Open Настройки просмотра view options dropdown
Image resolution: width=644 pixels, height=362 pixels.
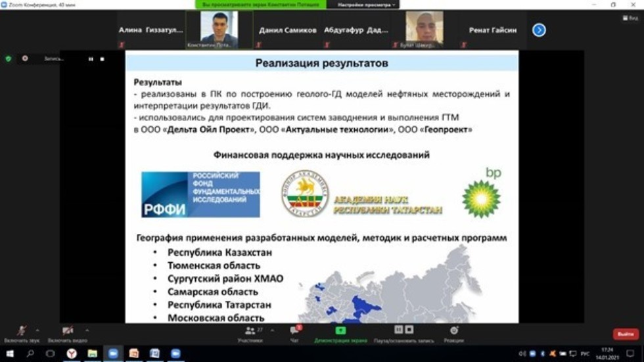[x=367, y=5]
